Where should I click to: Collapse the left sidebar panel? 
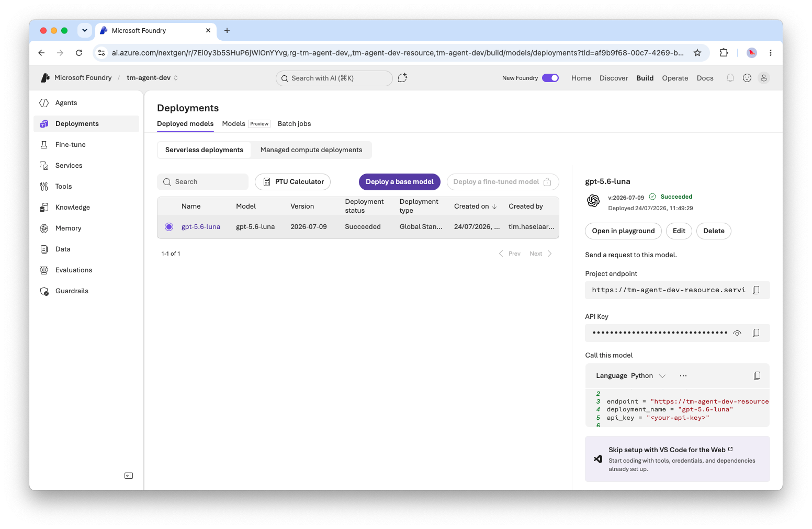pyautogui.click(x=129, y=476)
